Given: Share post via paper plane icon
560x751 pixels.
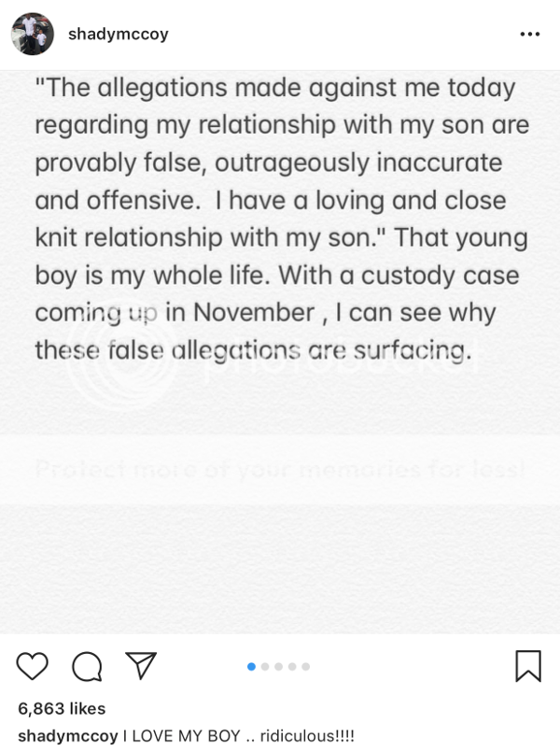Looking at the screenshot, I should click(139, 665).
